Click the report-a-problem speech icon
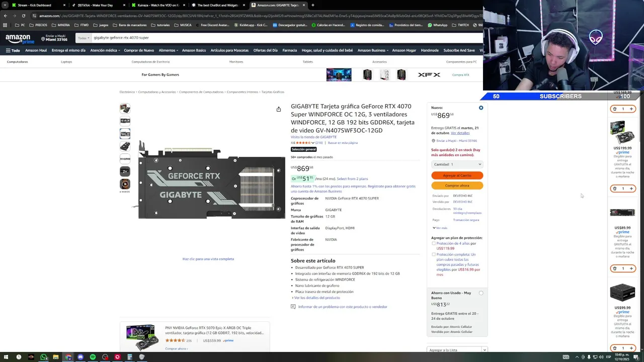 pyautogui.click(x=293, y=307)
